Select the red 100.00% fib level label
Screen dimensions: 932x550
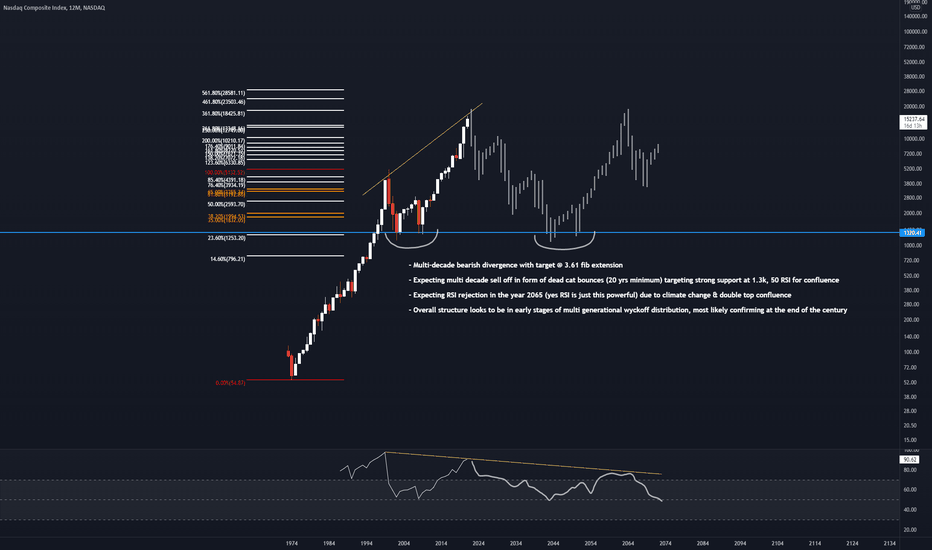pos(225,172)
